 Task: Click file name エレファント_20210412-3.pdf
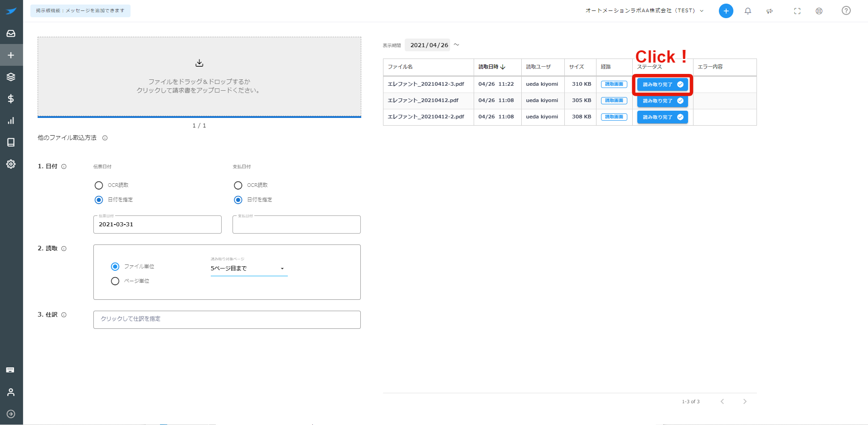pos(426,84)
